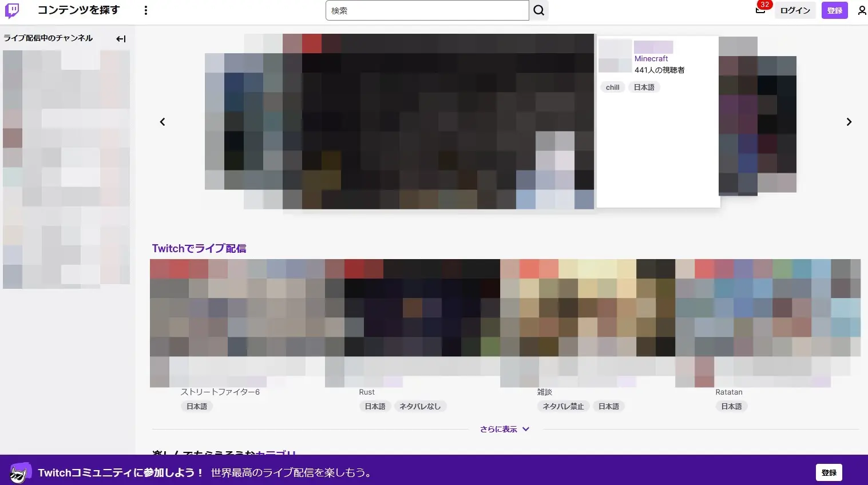Click inside the 検索 search field
The height and width of the screenshot is (485, 868).
427,10
